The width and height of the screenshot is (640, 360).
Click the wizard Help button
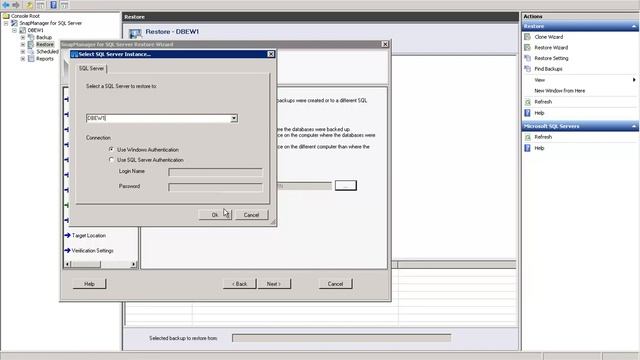click(x=89, y=284)
